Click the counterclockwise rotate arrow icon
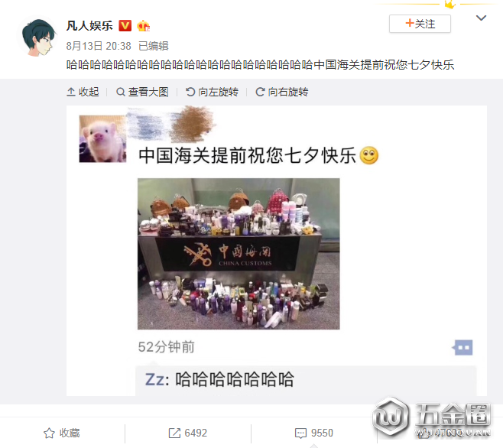503x448 pixels. [x=190, y=92]
